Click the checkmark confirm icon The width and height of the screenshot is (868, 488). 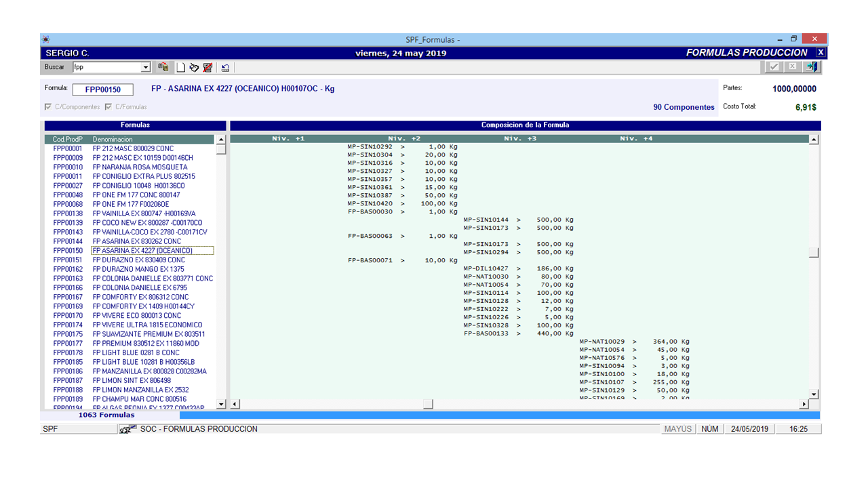point(774,66)
